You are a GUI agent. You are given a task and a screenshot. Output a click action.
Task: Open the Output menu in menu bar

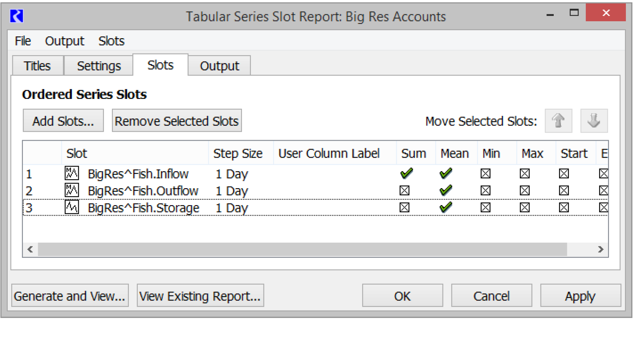tap(64, 41)
